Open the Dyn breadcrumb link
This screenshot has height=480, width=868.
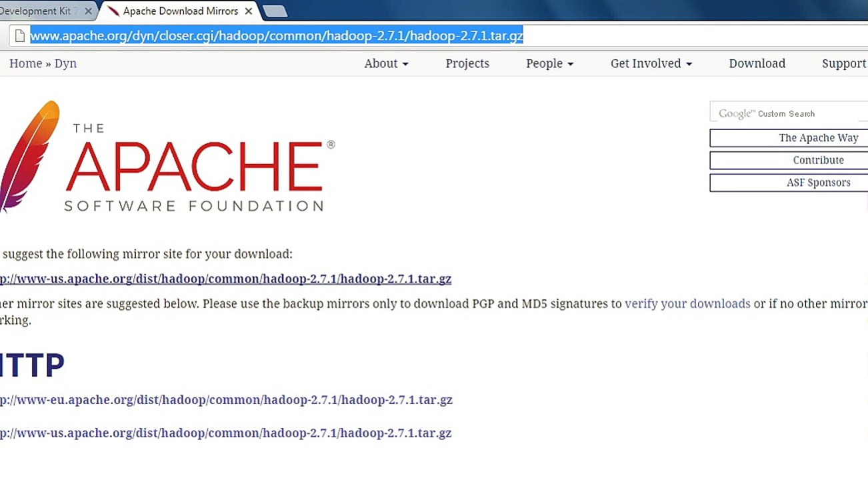[x=65, y=63]
